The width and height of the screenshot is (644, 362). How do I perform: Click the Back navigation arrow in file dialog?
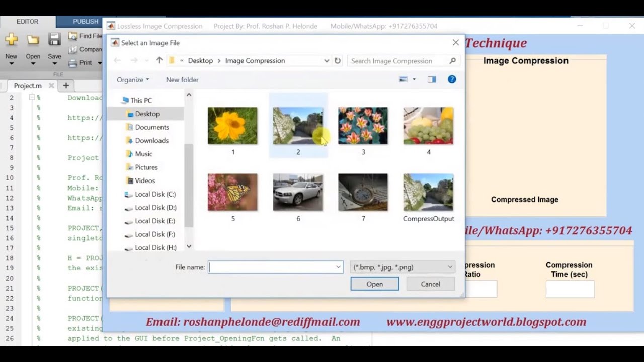[117, 60]
